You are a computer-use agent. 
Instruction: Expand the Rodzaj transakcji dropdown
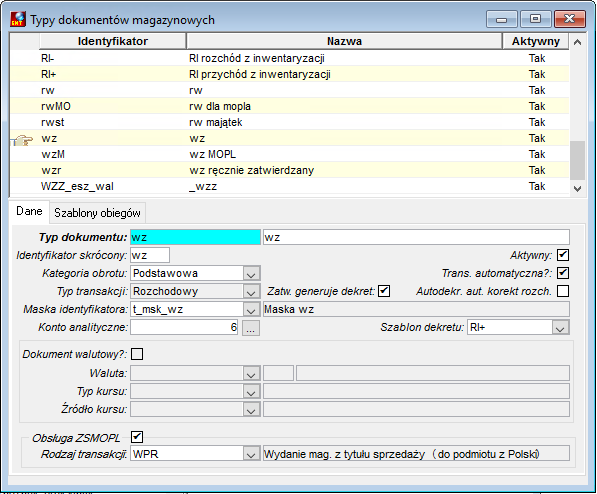coord(251,454)
